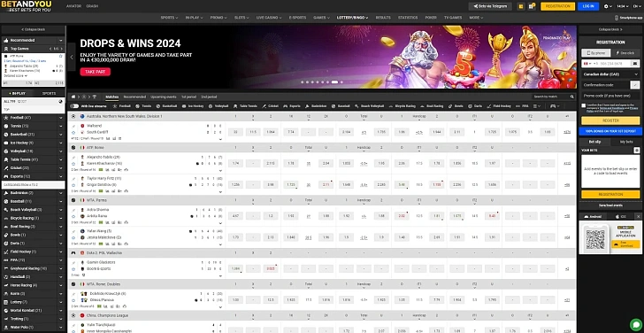Check the terms and conditions agreement box
This screenshot has height=333, width=644.
583,105
